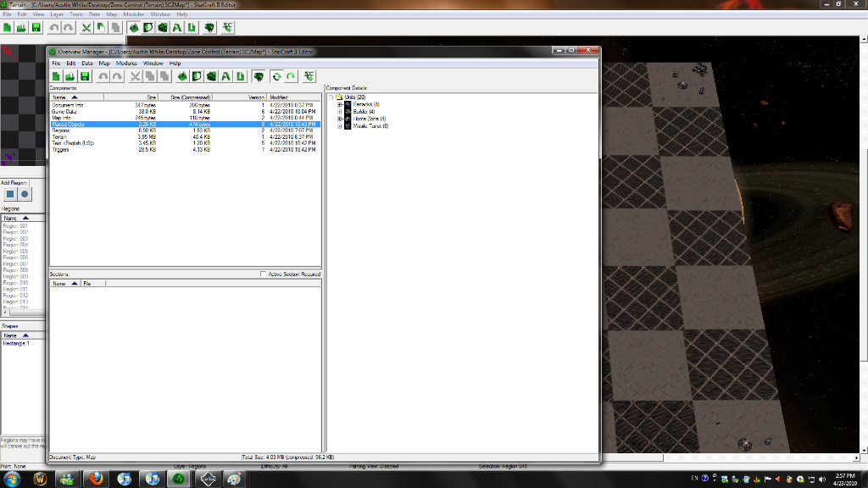Click Overview Manager module icon in Overview toolbar
The image size is (868, 488).
click(259, 76)
